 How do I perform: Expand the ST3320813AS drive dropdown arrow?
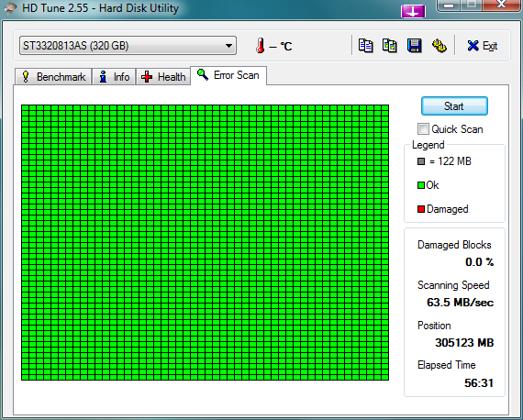point(228,46)
